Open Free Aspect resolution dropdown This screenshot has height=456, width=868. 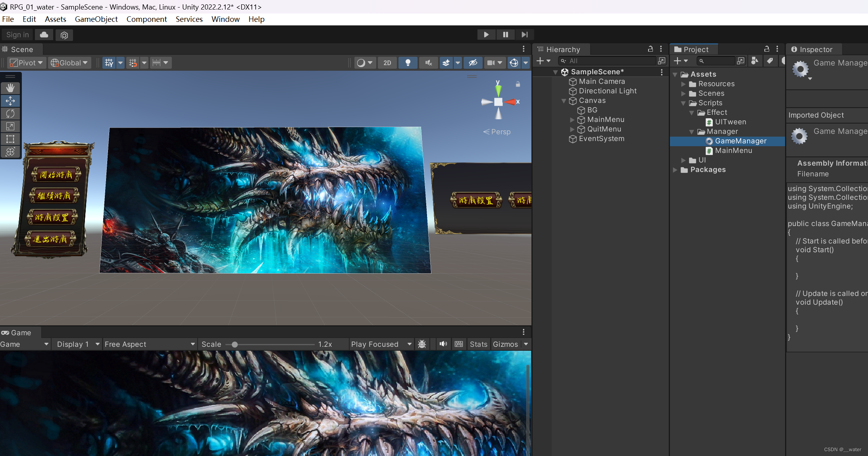[x=150, y=344]
